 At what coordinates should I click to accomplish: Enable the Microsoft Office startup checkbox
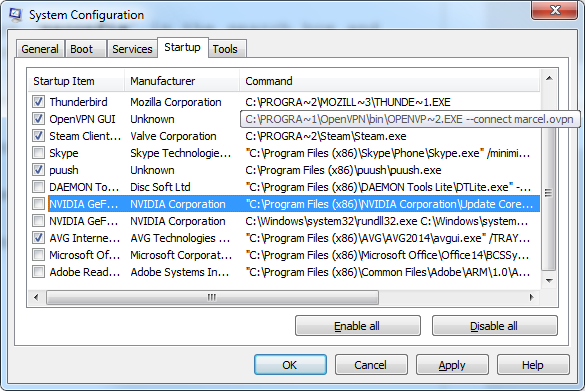(x=38, y=255)
